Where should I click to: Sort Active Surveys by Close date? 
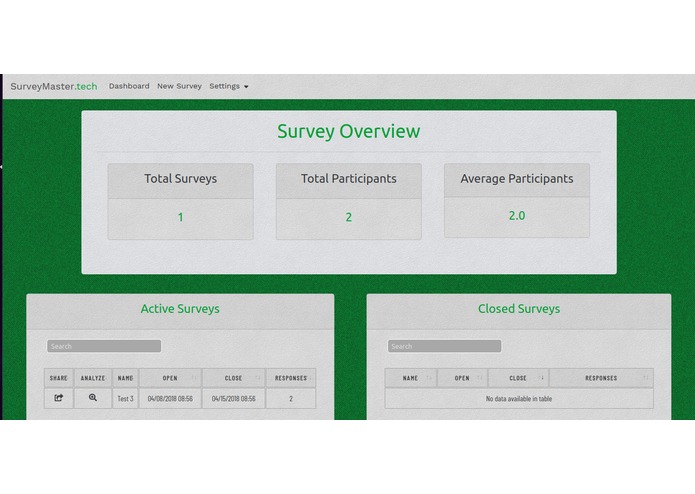tap(234, 378)
